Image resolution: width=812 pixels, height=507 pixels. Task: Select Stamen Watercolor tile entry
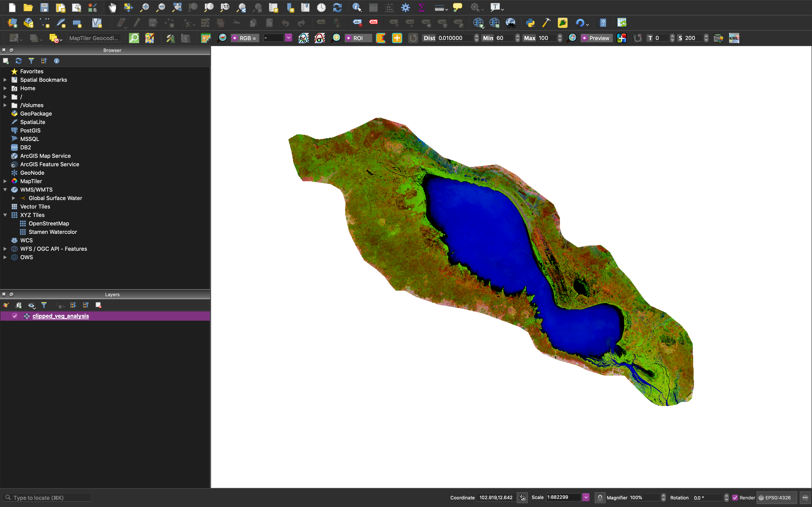pyautogui.click(x=53, y=232)
